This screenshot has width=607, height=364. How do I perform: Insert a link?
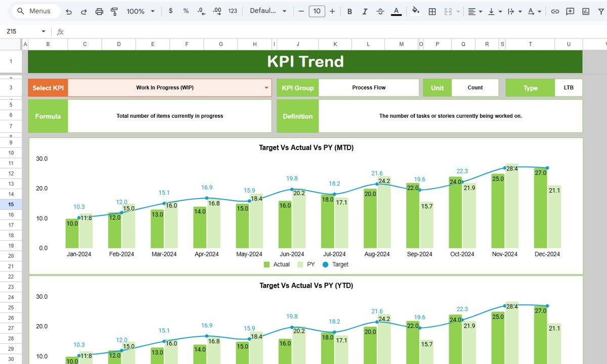pyautogui.click(x=555, y=11)
